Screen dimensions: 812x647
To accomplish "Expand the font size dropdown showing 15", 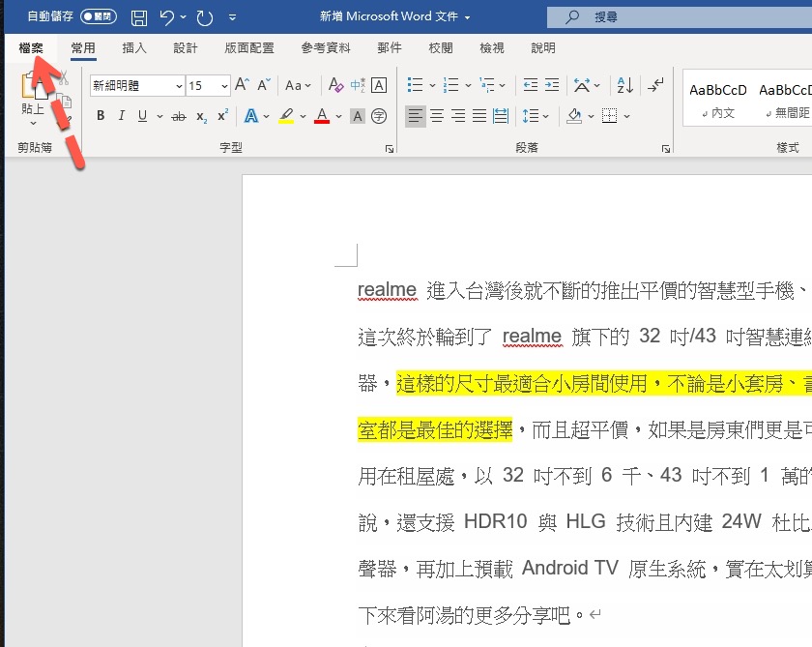I will coord(224,86).
